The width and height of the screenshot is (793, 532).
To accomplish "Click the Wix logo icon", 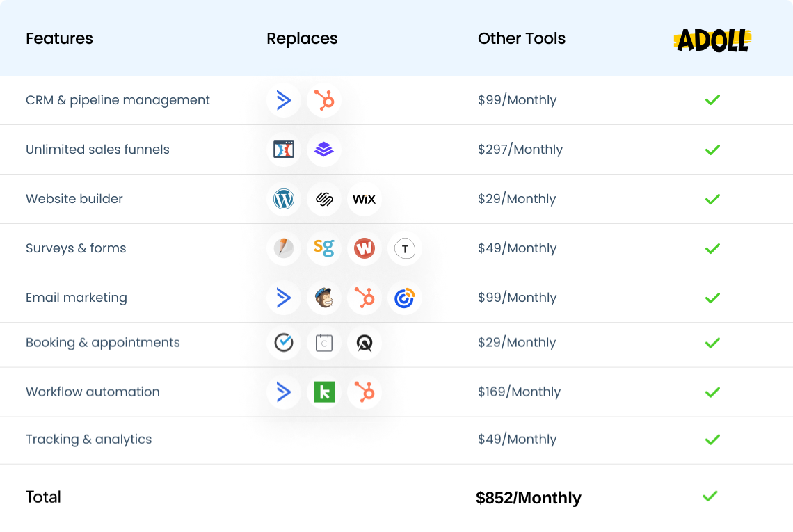I will coord(365,200).
